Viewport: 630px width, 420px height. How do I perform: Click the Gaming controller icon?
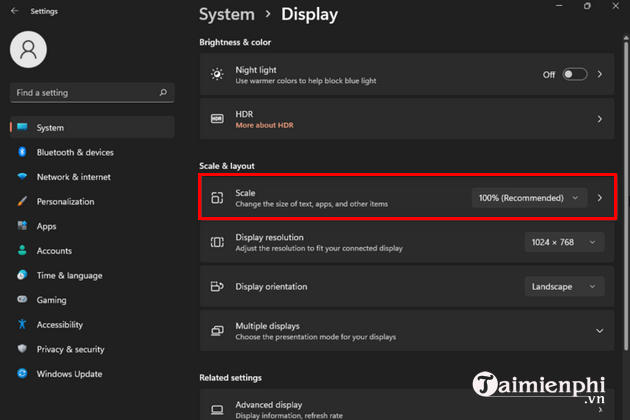coord(22,299)
